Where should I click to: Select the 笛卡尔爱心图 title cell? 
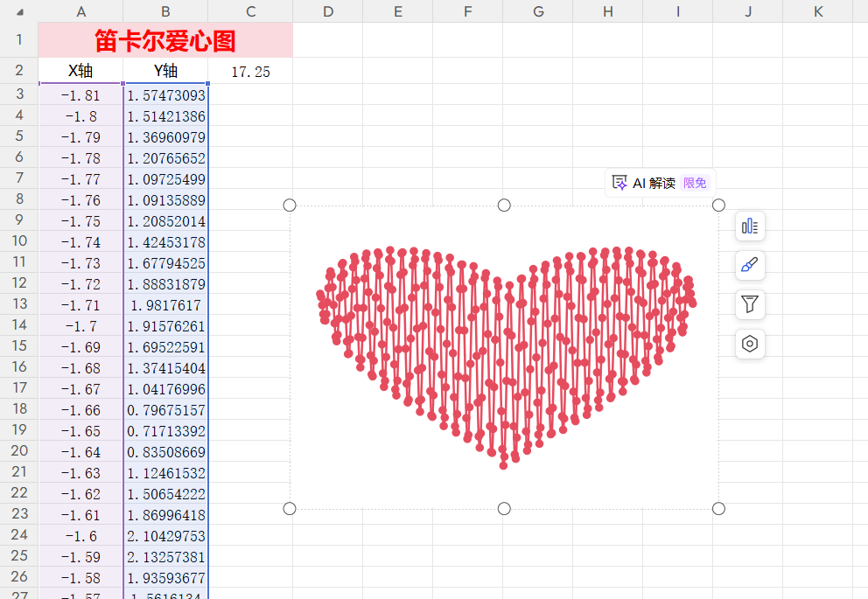(165, 40)
